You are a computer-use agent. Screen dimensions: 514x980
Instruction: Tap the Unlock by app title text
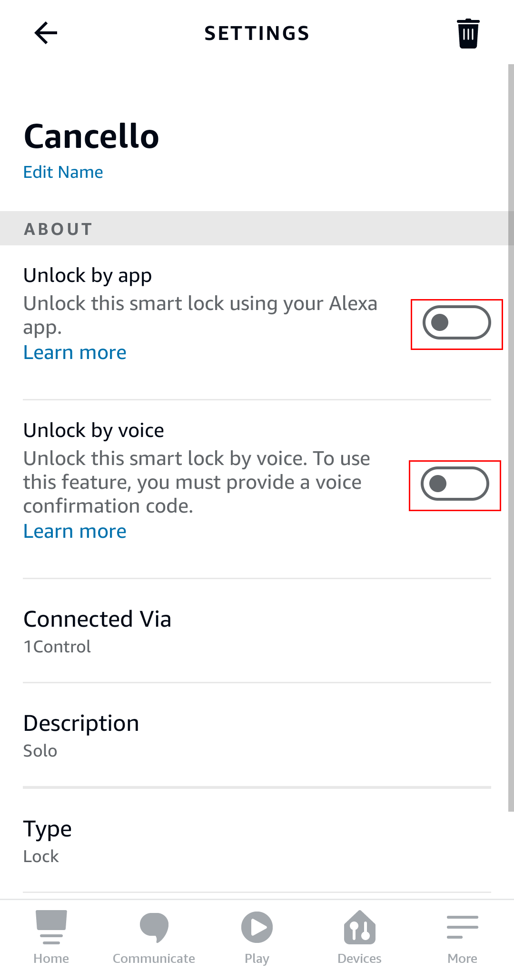(88, 276)
